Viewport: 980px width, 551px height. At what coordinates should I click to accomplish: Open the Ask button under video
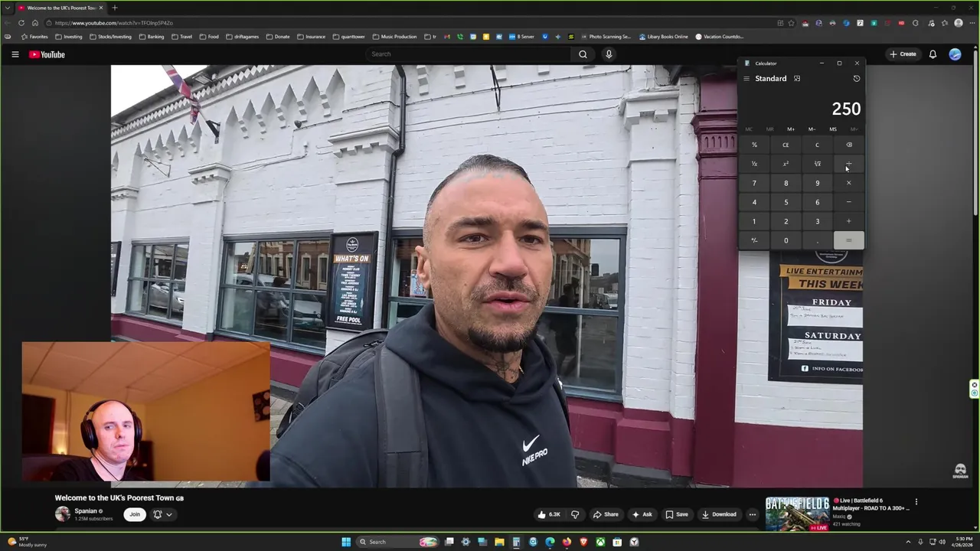(x=642, y=514)
